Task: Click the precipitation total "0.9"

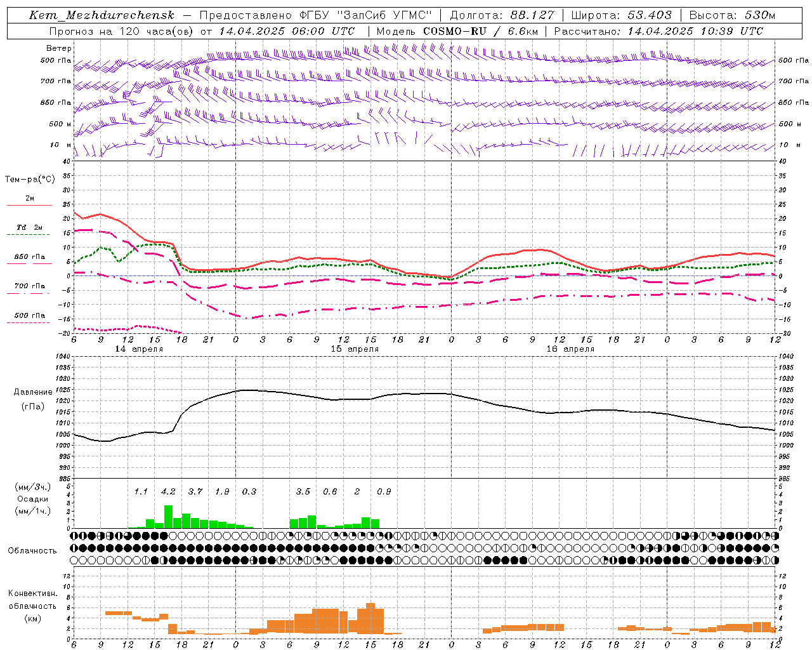Action: click(x=384, y=491)
